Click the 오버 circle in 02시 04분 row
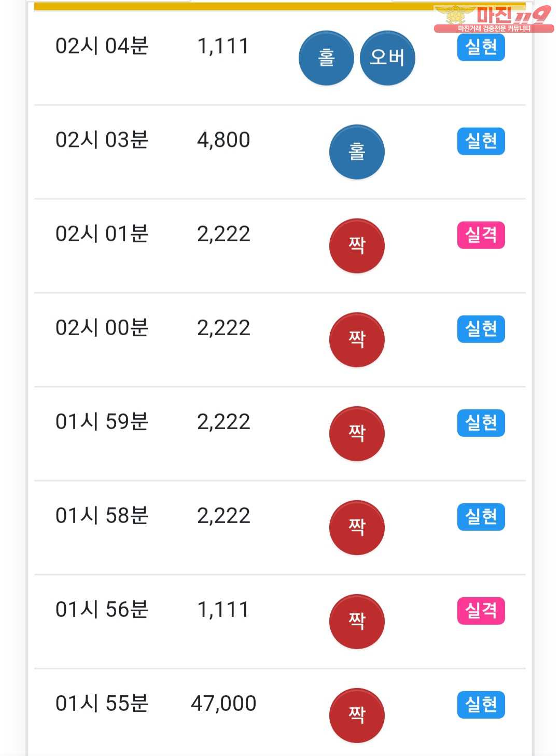 pos(387,58)
